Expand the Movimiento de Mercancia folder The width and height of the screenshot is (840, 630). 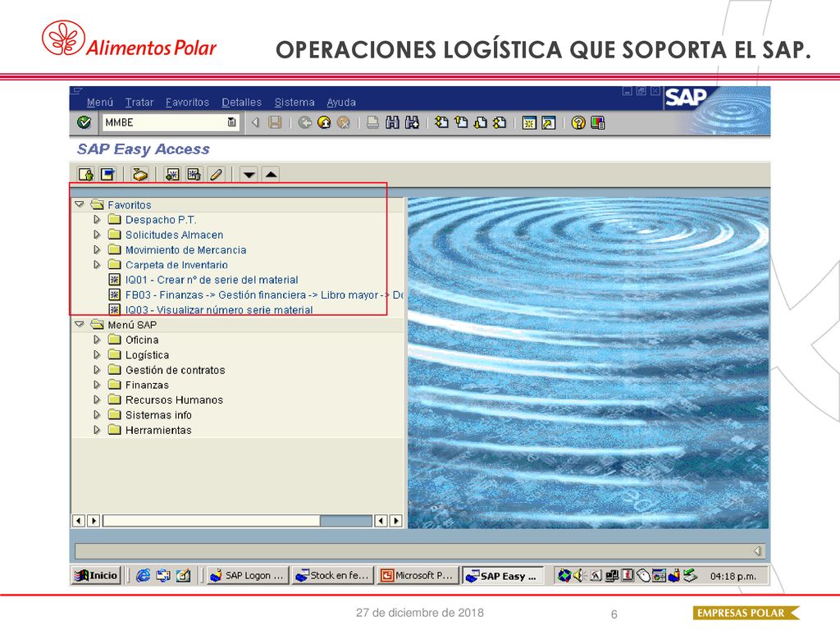point(97,249)
